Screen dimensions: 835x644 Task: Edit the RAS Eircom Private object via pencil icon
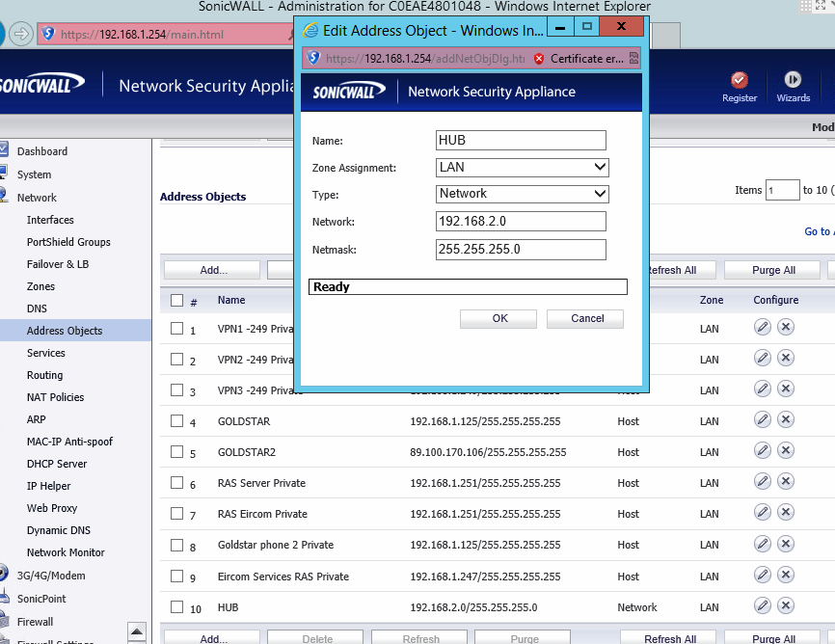pos(763,513)
